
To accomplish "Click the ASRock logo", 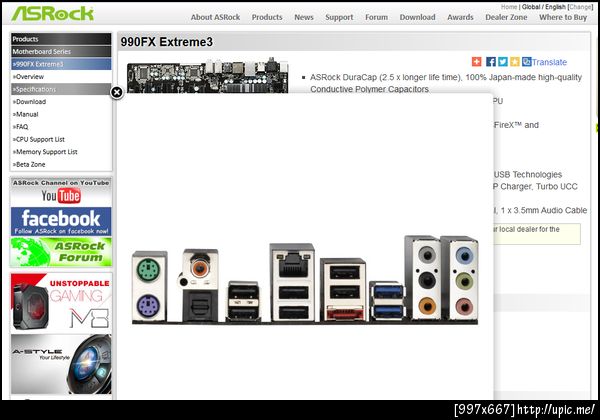I will click(x=52, y=14).
